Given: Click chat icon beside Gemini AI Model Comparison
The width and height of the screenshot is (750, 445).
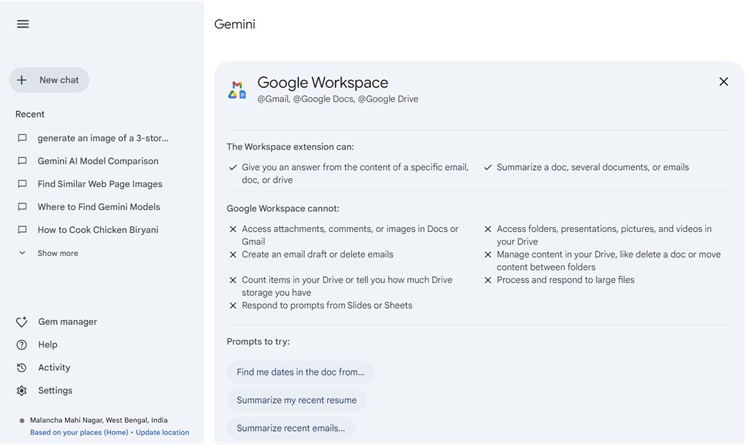Looking at the screenshot, I should pyautogui.click(x=22, y=161).
